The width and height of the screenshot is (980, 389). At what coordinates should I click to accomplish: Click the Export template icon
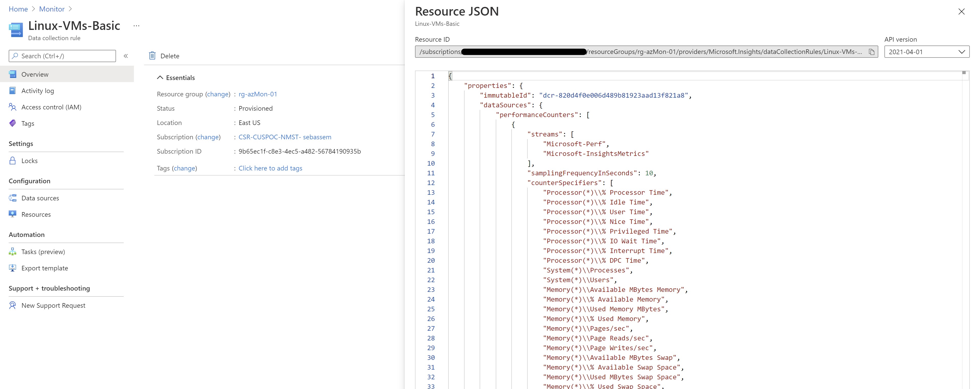point(13,268)
